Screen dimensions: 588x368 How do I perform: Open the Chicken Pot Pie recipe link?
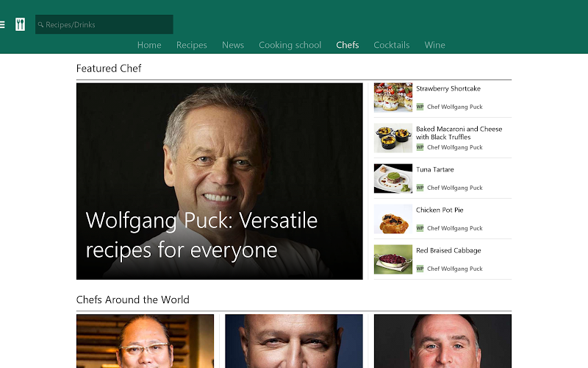click(440, 210)
